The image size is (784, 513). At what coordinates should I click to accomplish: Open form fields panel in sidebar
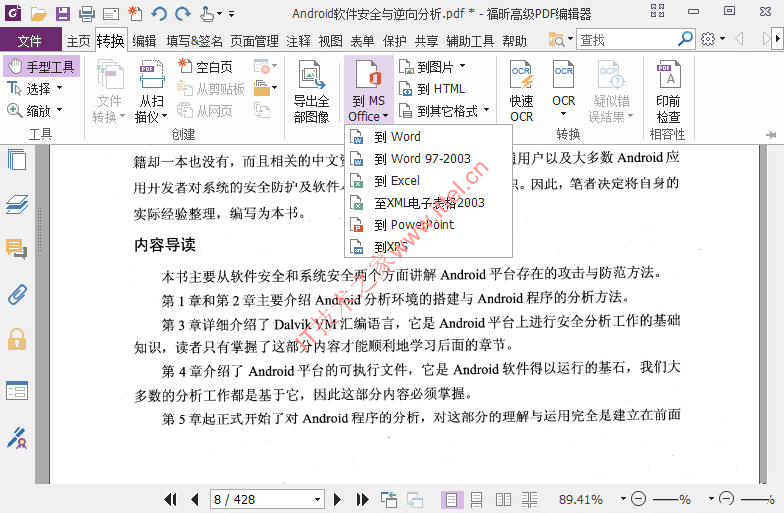coord(17,390)
